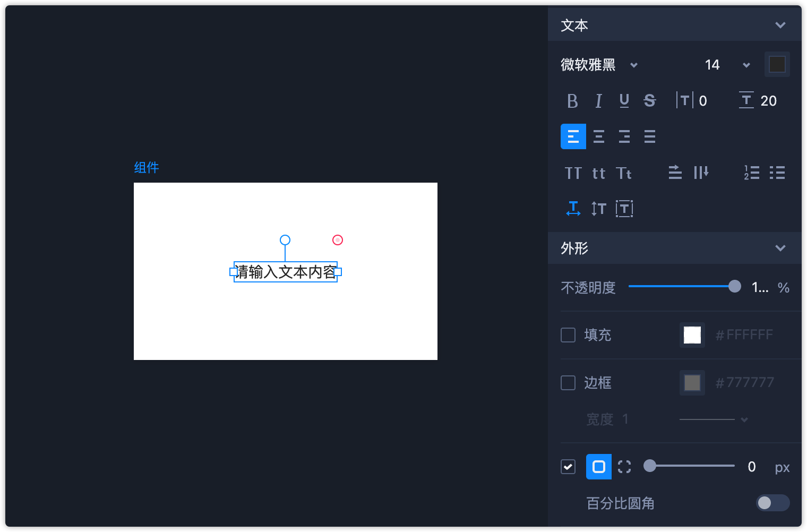
Task: Select justify text alignment
Action: pos(650,136)
